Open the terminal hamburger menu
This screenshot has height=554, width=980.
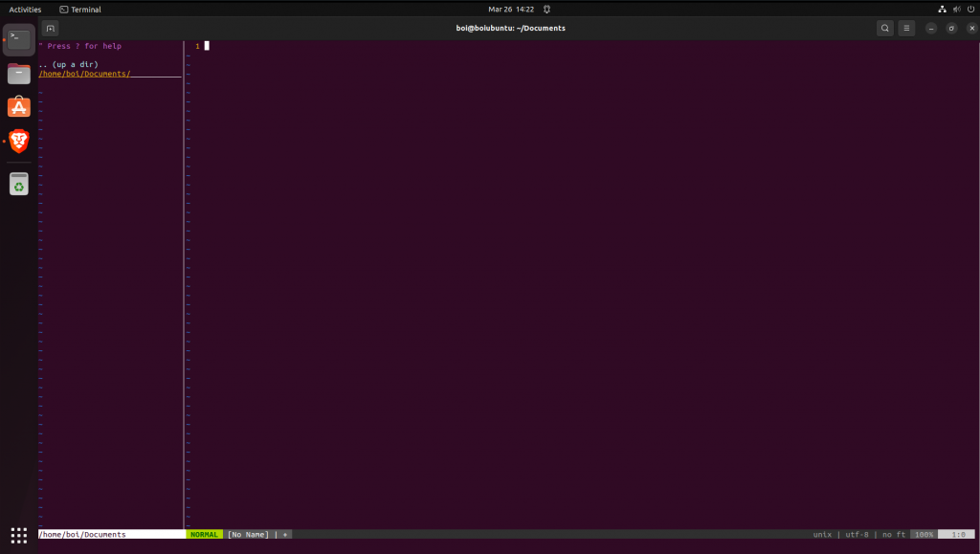pyautogui.click(x=906, y=28)
